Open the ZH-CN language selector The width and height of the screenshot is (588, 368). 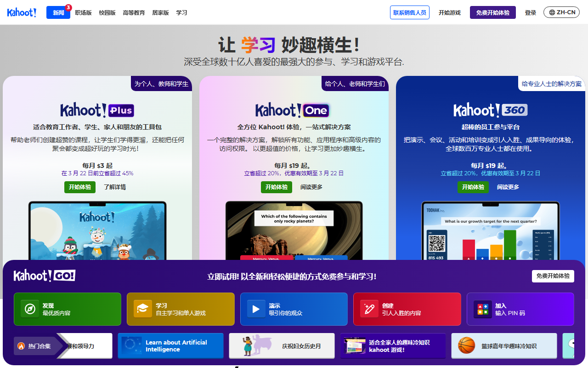[x=562, y=12]
